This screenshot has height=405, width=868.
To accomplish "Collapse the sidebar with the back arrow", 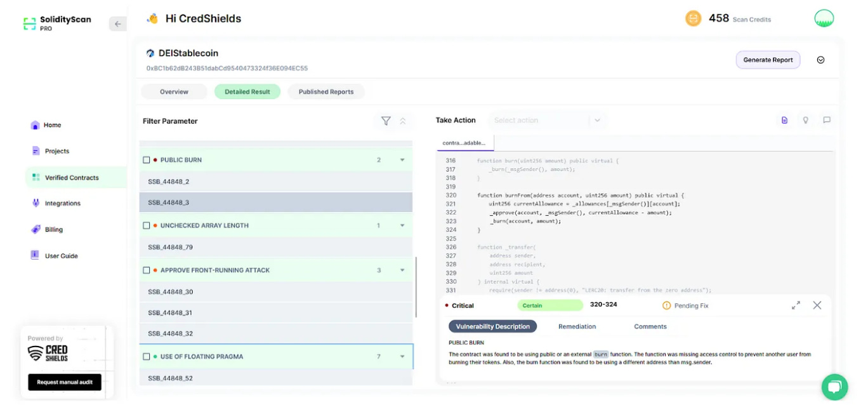I will tap(117, 24).
